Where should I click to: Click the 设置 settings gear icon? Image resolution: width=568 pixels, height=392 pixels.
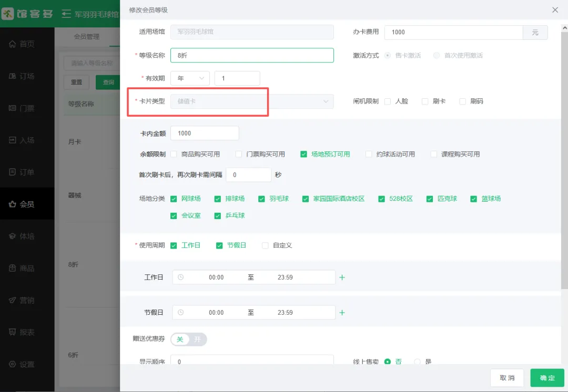13,365
